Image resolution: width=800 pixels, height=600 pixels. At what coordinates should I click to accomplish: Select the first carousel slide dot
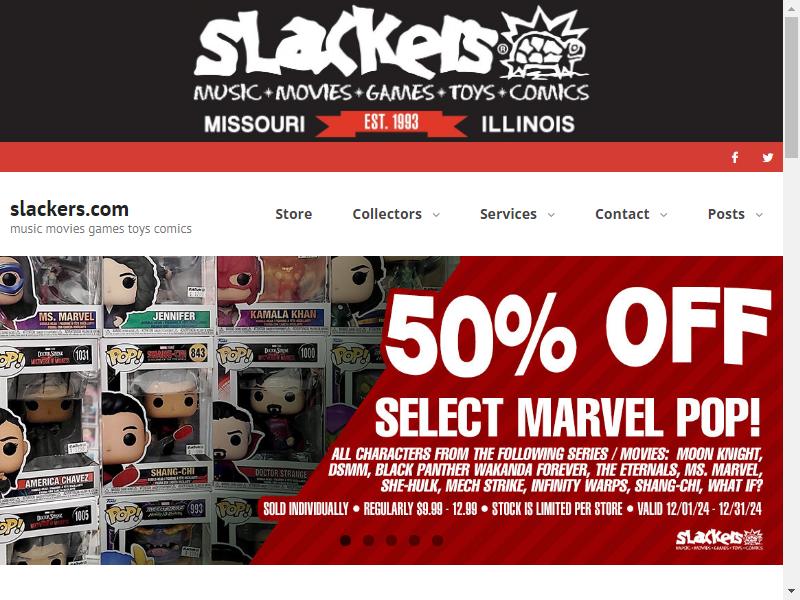pos(345,540)
